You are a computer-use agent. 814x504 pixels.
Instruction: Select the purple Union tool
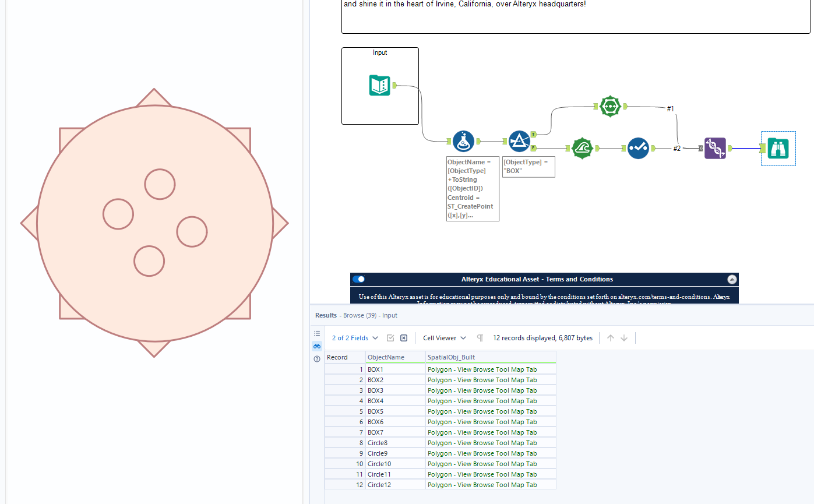[715, 149]
